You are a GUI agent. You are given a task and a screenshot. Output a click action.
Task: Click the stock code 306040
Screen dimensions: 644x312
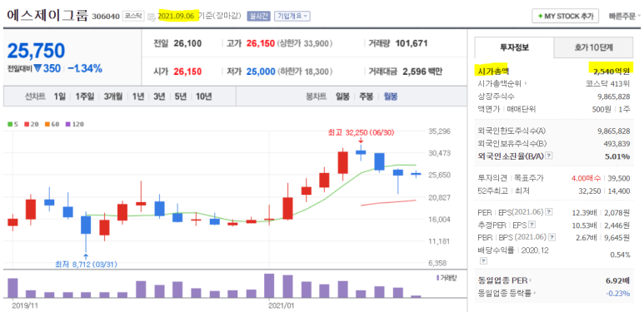click(106, 17)
